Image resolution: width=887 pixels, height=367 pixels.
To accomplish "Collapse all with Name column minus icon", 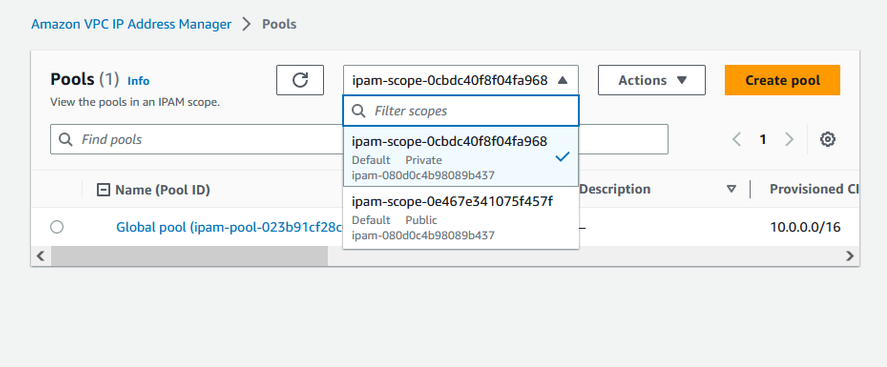I will point(104,190).
